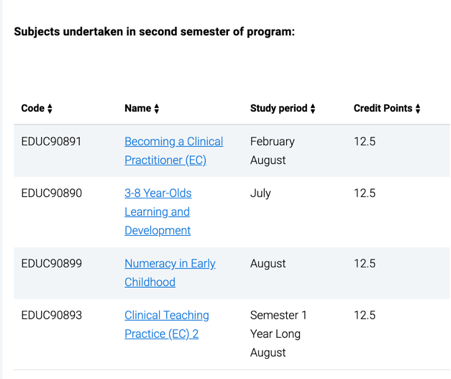Screen dimensions: 451x379
Task: Sort table by Code column arrows
Action: click(x=50, y=108)
